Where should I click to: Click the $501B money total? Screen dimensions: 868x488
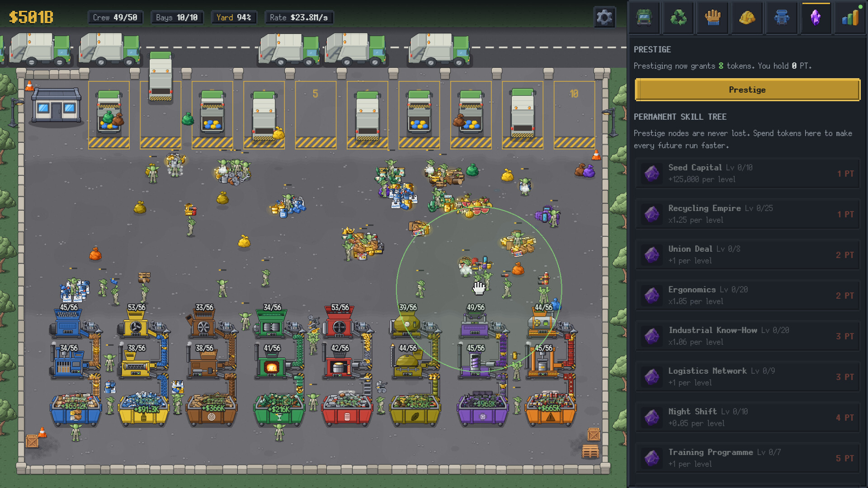coord(31,17)
